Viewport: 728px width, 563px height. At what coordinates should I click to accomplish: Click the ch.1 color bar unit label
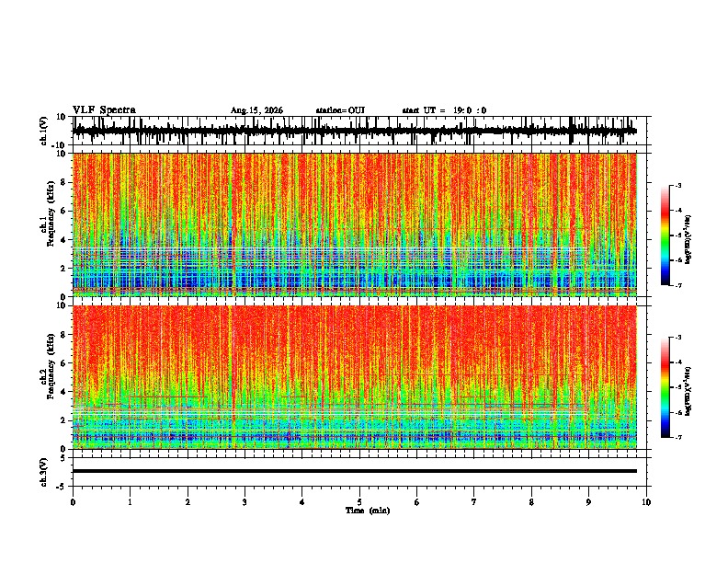coord(688,240)
